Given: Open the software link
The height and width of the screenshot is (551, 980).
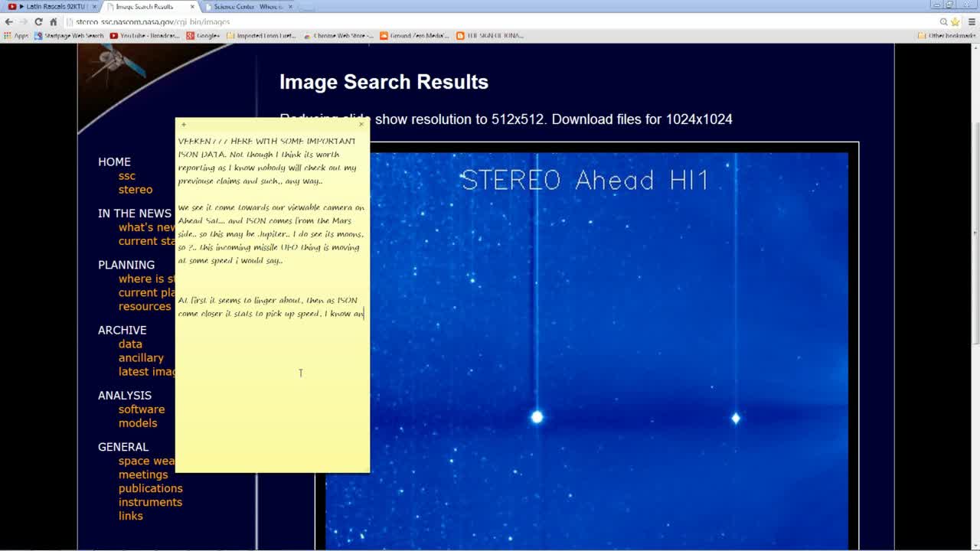Looking at the screenshot, I should point(142,409).
